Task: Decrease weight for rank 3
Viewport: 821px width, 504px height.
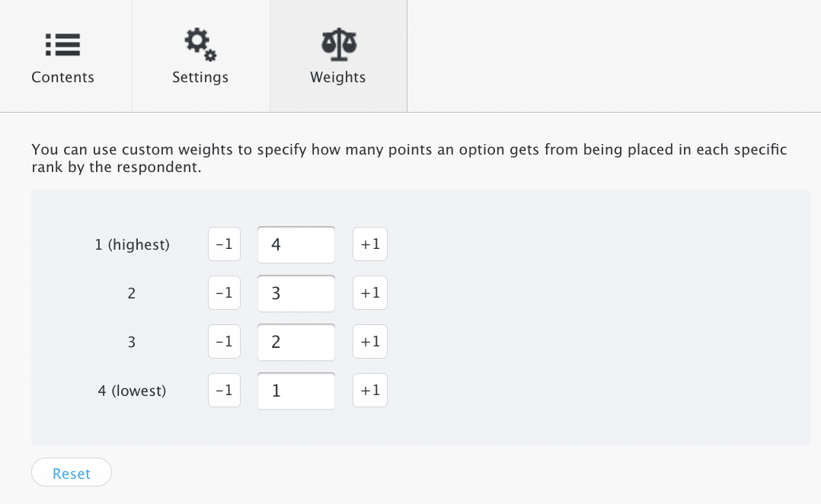Action: 224,341
